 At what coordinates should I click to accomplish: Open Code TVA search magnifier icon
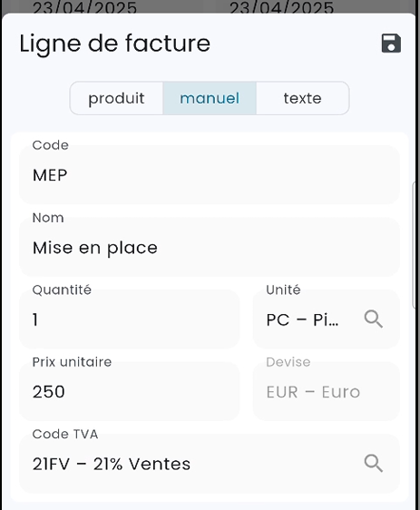(373, 463)
